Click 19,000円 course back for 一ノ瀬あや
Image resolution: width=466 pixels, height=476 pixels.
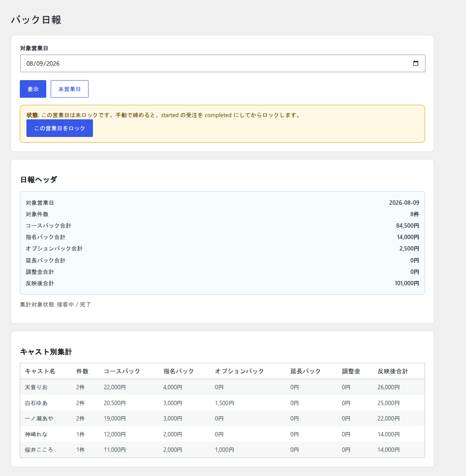[115, 419]
